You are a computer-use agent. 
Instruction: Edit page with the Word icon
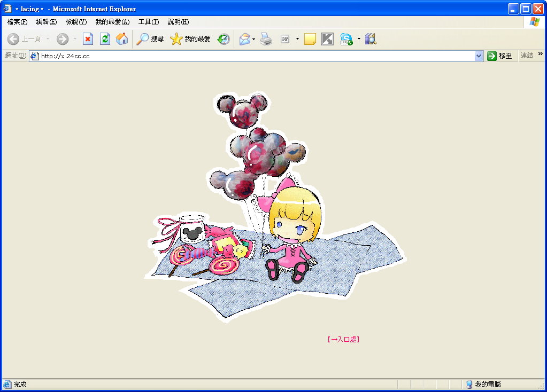pyautogui.click(x=285, y=39)
